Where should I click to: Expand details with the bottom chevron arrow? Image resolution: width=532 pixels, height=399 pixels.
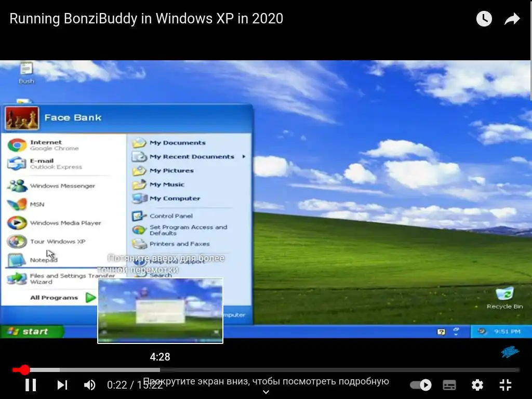click(x=266, y=392)
